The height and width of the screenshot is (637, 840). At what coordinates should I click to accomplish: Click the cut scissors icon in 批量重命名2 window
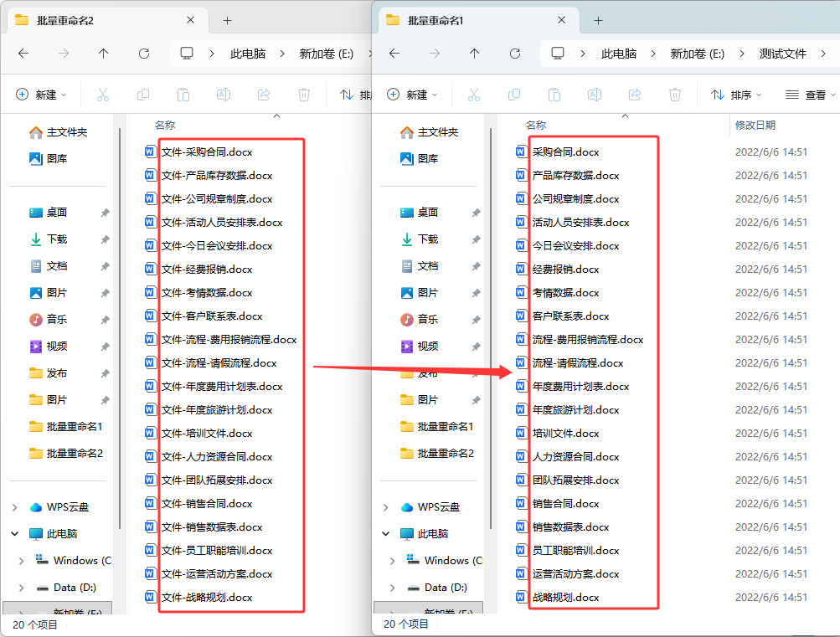coord(103,95)
